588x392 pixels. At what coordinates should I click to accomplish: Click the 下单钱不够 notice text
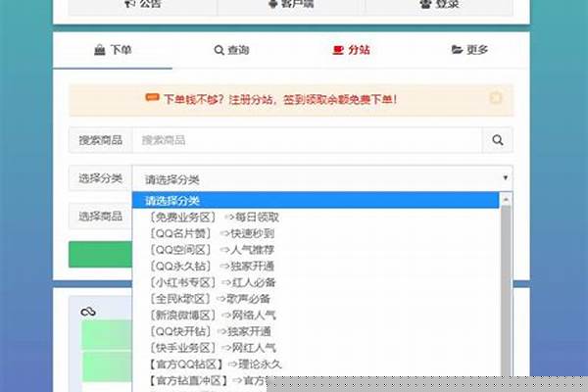click(280, 99)
